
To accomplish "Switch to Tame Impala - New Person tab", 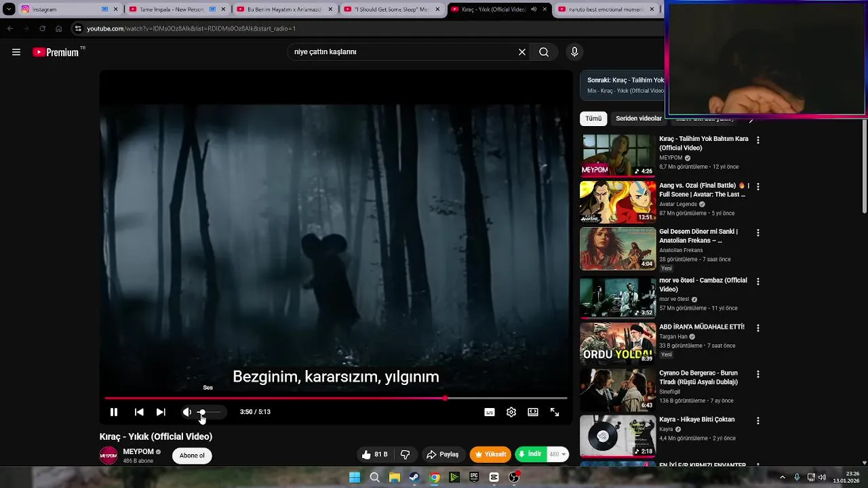I will tap(178, 9).
